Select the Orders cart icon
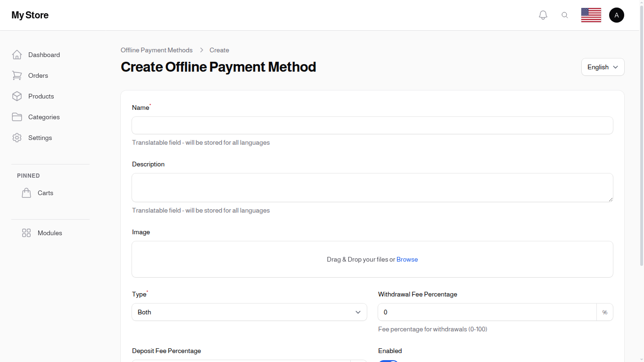 click(17, 75)
